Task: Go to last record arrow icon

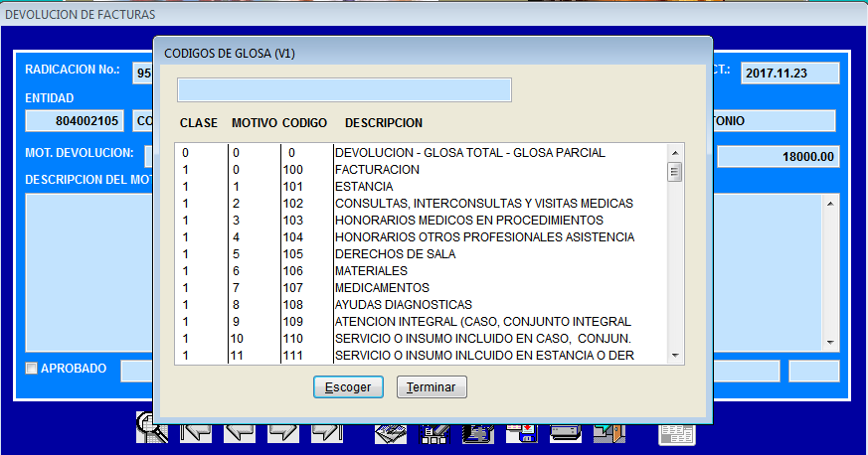Action: point(327,433)
